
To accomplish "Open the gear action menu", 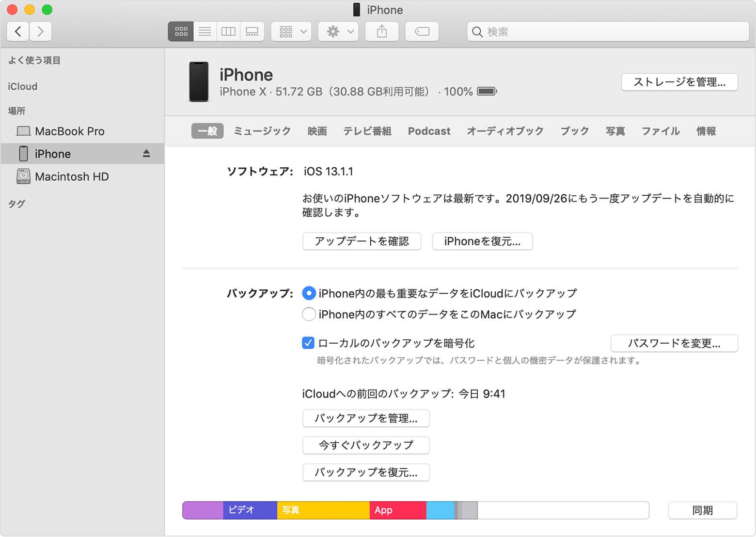I will pos(338,32).
